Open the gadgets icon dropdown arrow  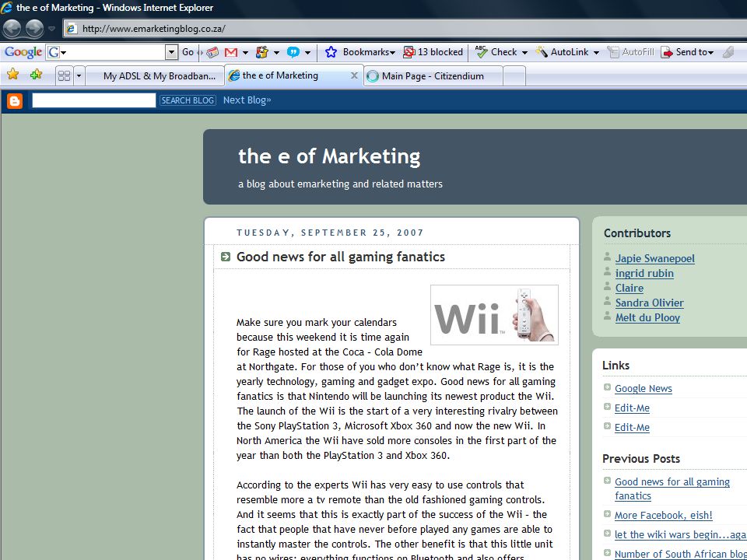tap(275, 52)
